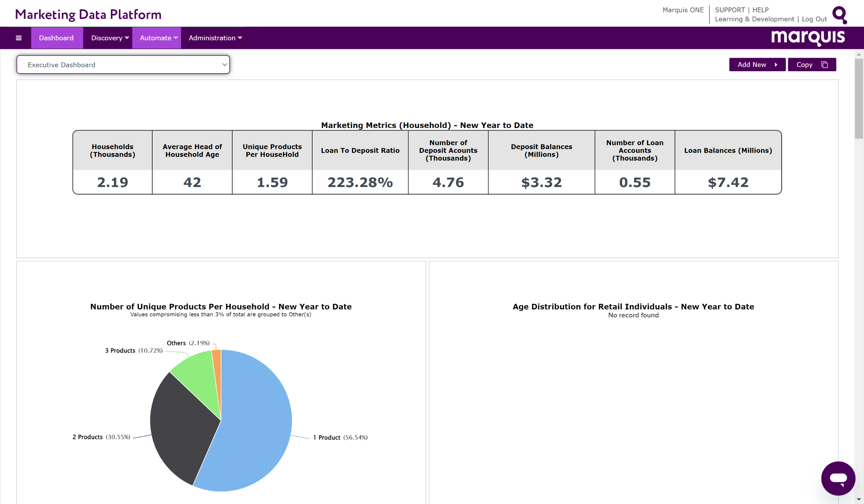This screenshot has height=504, width=864.
Task: Open the Executive Dashboard selector
Action: (x=123, y=65)
